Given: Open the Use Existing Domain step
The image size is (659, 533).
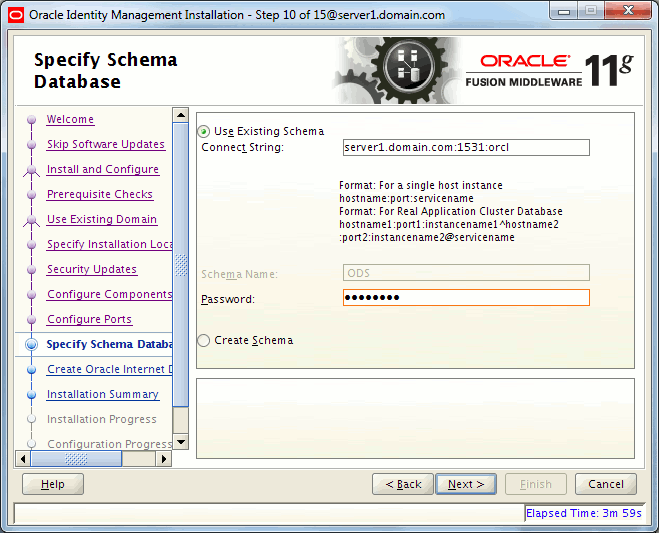Looking at the screenshot, I should (x=102, y=219).
